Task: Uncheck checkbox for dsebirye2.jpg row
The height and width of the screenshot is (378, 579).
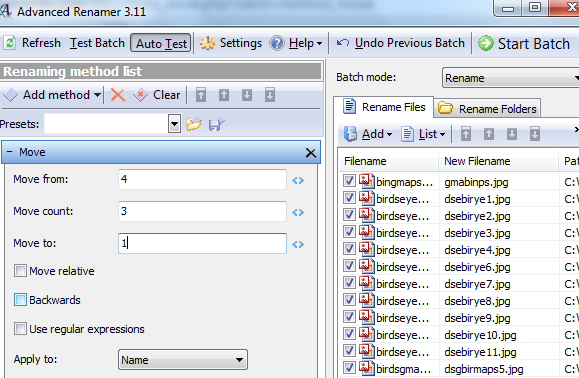Action: pos(349,215)
